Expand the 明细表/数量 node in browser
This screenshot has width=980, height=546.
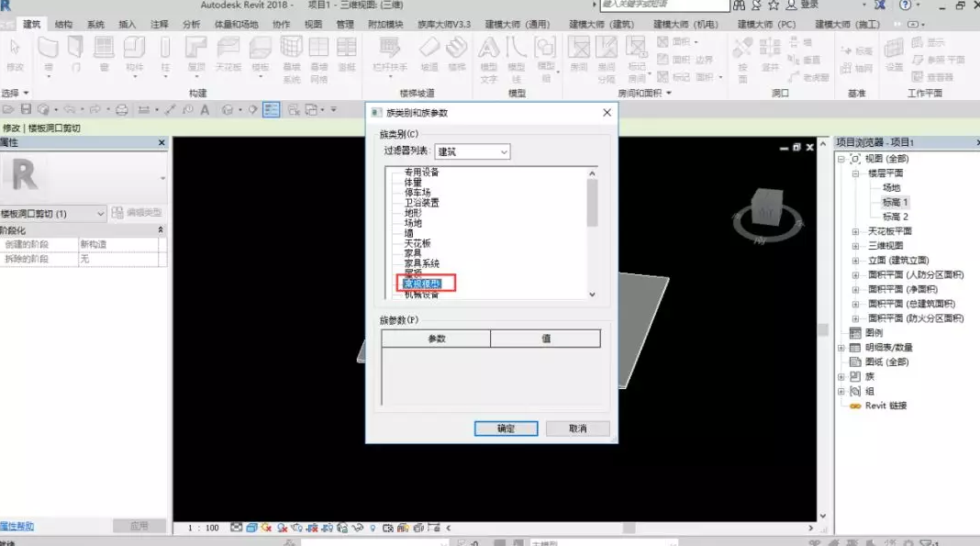point(841,348)
